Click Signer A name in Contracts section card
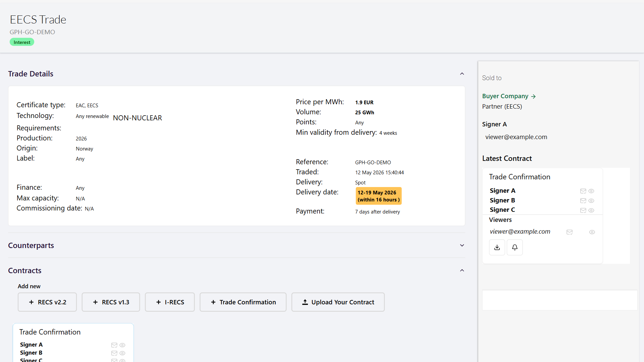The image size is (644, 362). click(31, 345)
